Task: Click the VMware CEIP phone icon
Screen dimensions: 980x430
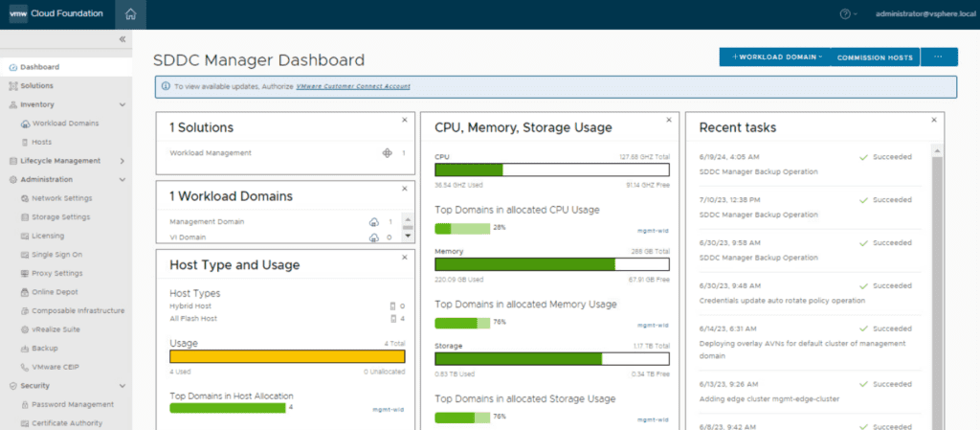Action: coord(25,367)
